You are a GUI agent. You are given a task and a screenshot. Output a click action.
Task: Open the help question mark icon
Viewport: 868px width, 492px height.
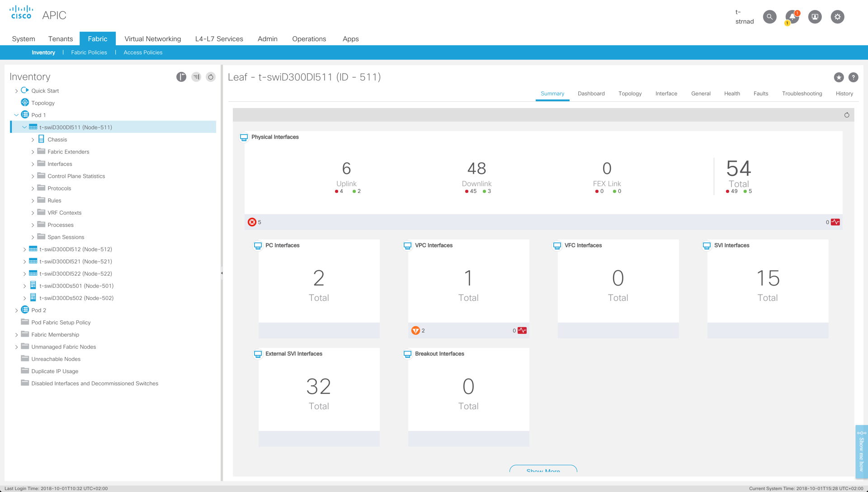click(853, 77)
